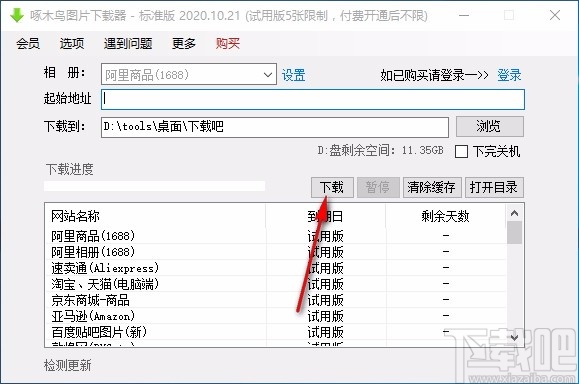Click the 打开目录 button
This screenshot has height=384, width=579.
click(494, 187)
